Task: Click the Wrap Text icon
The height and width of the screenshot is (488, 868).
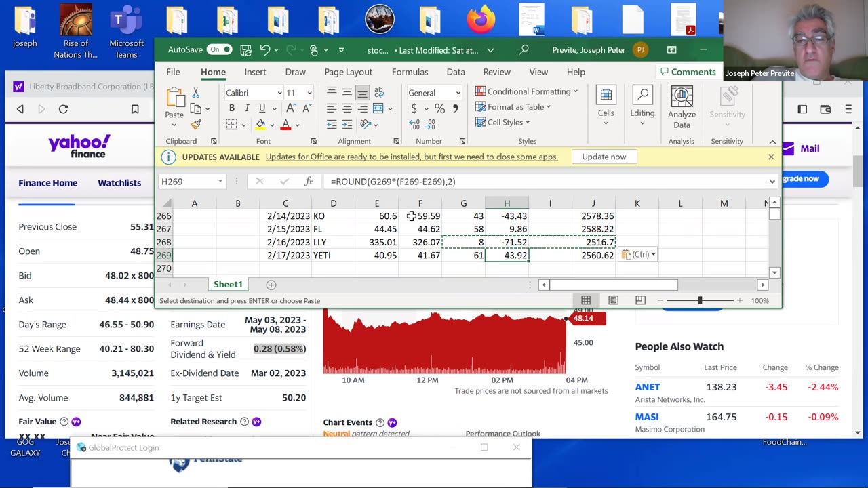Action: (378, 93)
